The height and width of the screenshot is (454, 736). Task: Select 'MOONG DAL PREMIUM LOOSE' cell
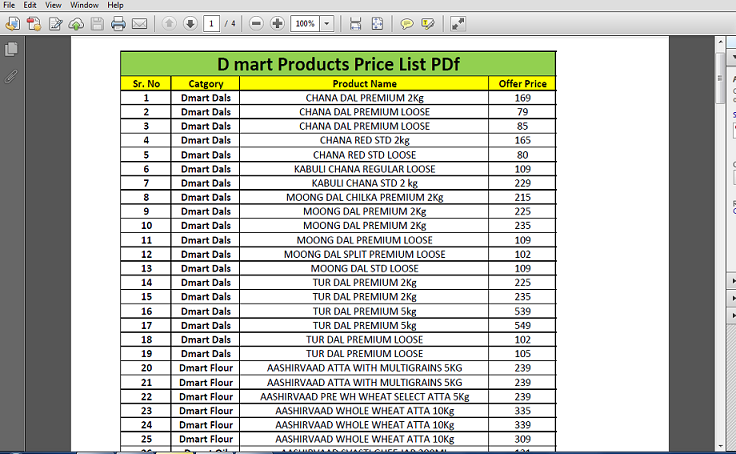364,240
